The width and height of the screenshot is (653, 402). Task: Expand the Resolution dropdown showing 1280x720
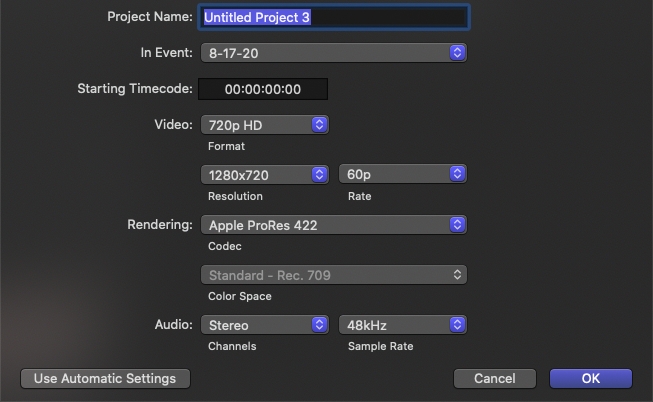pyautogui.click(x=264, y=175)
